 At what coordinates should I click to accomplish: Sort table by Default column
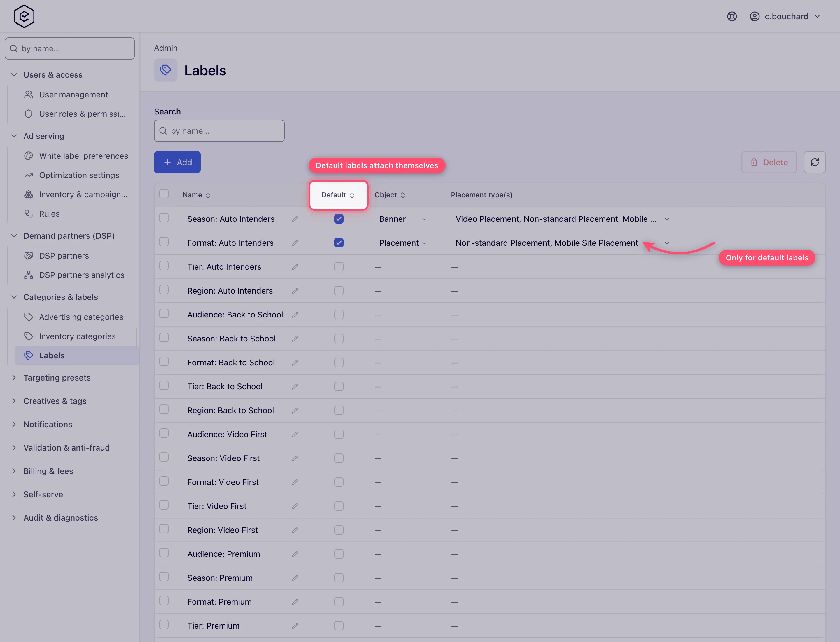click(338, 195)
